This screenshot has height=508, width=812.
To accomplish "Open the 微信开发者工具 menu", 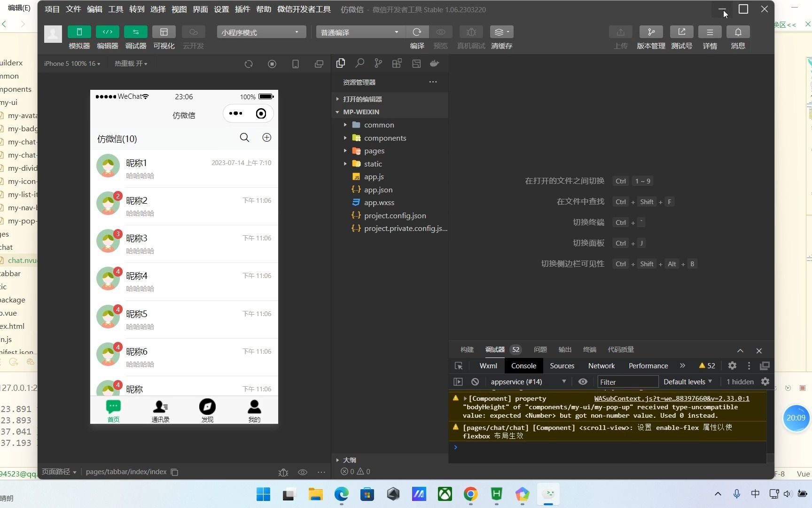I will [x=304, y=9].
